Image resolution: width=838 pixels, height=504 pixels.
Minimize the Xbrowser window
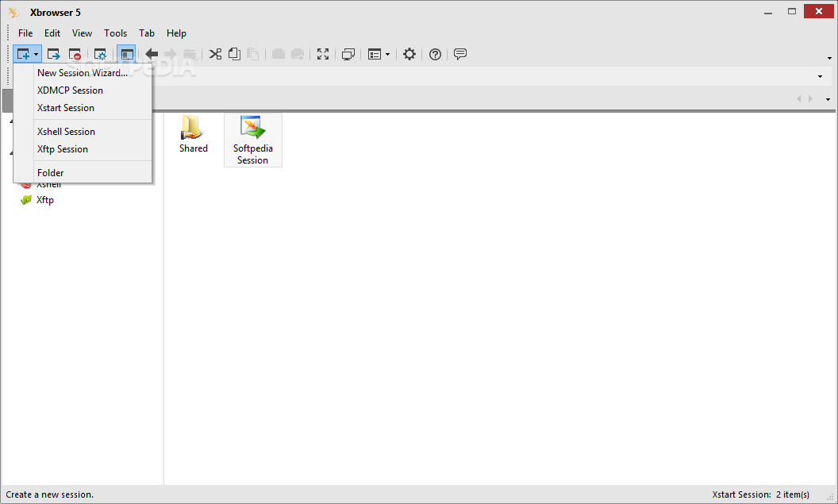coord(768,11)
